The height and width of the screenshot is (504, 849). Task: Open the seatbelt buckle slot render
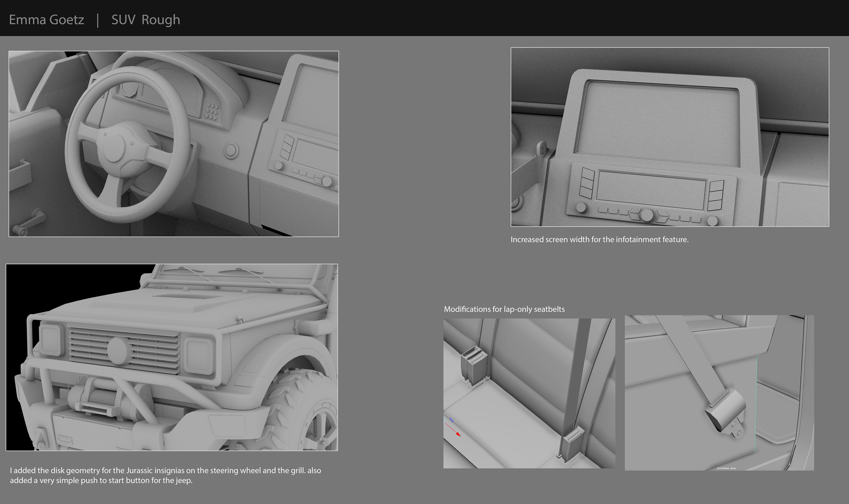point(529,393)
